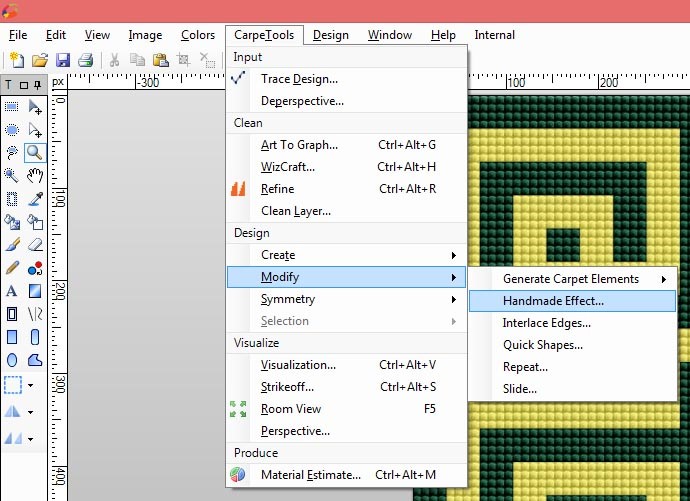Select the rectangular selection tool
Viewport: 690px width, 501px height.
click(12, 107)
